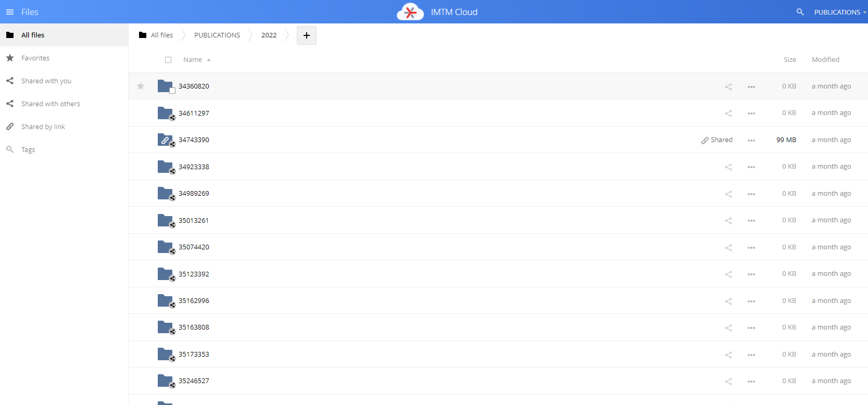868x405 pixels.
Task: Open folder 35163808
Action: (x=194, y=327)
